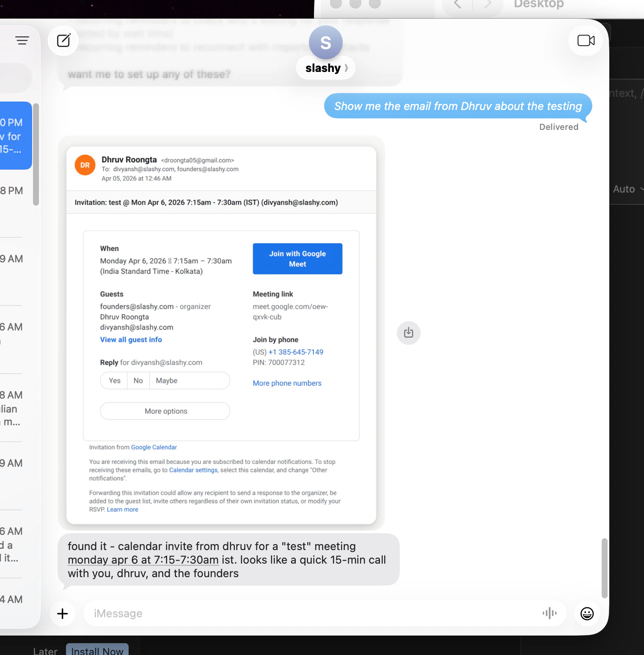This screenshot has width=644, height=655.
Task: Open More phone numbers link
Action: pos(287,383)
